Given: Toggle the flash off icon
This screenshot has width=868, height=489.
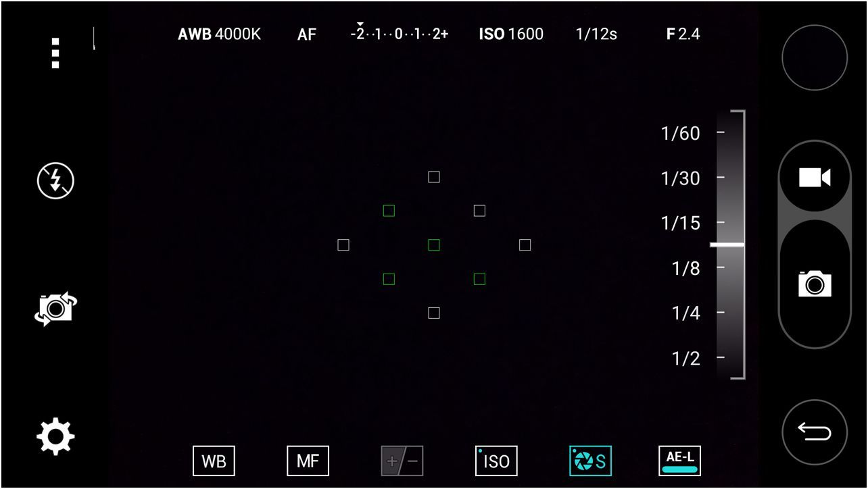Looking at the screenshot, I should click(55, 181).
